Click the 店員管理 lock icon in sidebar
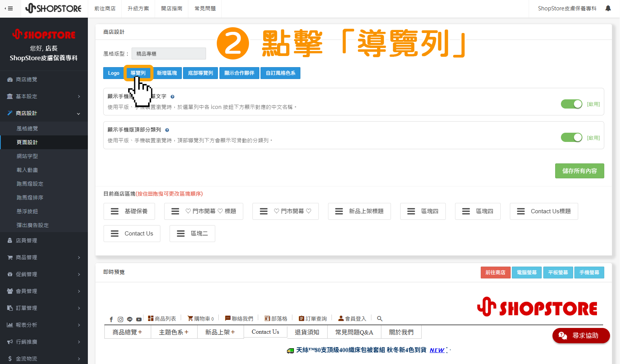This screenshot has width=620, height=364. click(x=10, y=240)
